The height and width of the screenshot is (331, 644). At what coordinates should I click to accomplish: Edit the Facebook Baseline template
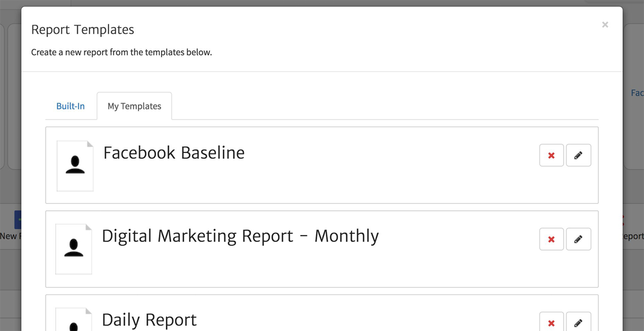point(578,156)
